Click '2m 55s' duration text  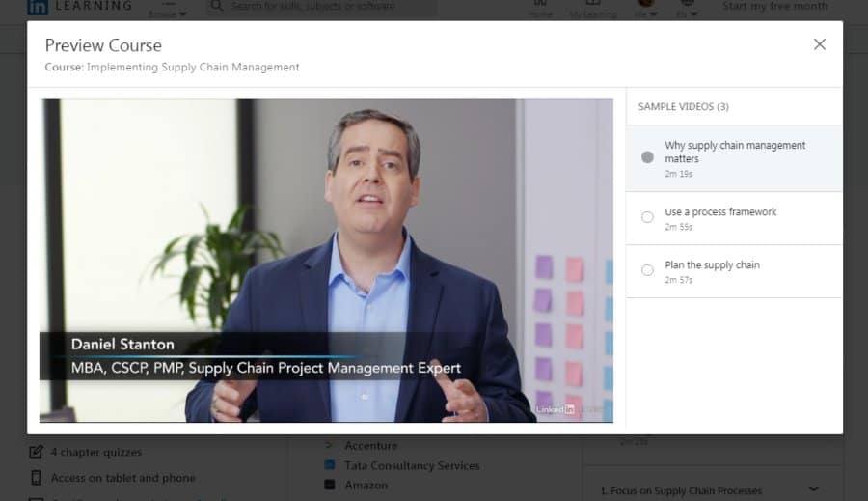[x=679, y=227]
